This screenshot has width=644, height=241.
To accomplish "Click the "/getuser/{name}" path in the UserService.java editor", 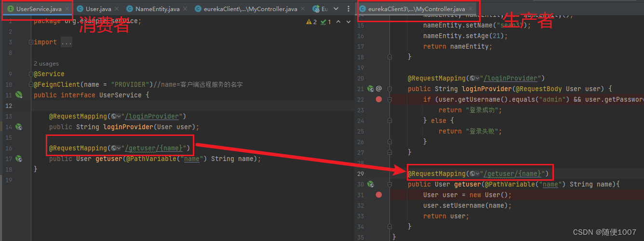I will 156,148.
